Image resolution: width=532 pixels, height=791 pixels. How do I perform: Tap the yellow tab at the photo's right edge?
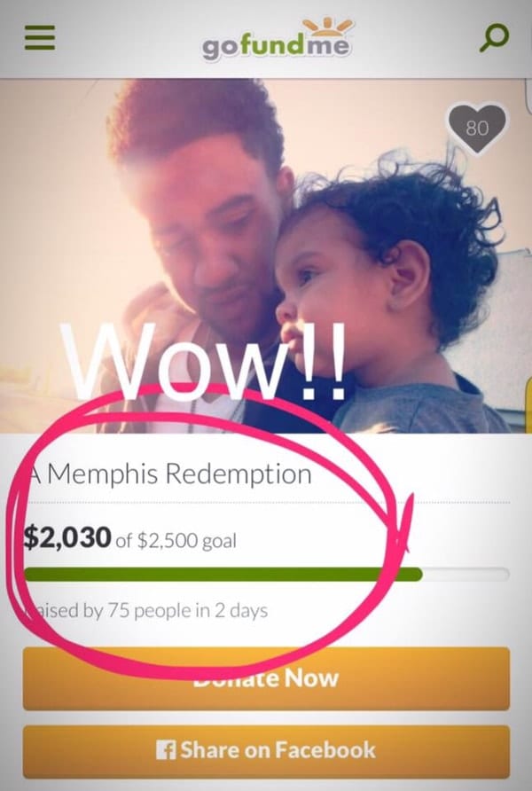[x=529, y=403]
